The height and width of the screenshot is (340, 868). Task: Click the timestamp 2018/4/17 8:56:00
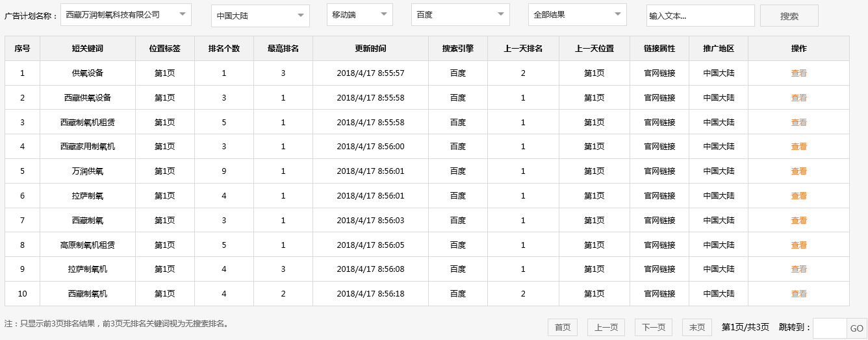click(370, 147)
